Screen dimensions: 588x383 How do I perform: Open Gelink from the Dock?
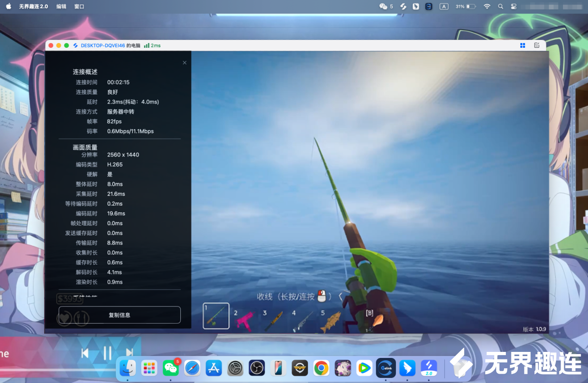[386, 368]
